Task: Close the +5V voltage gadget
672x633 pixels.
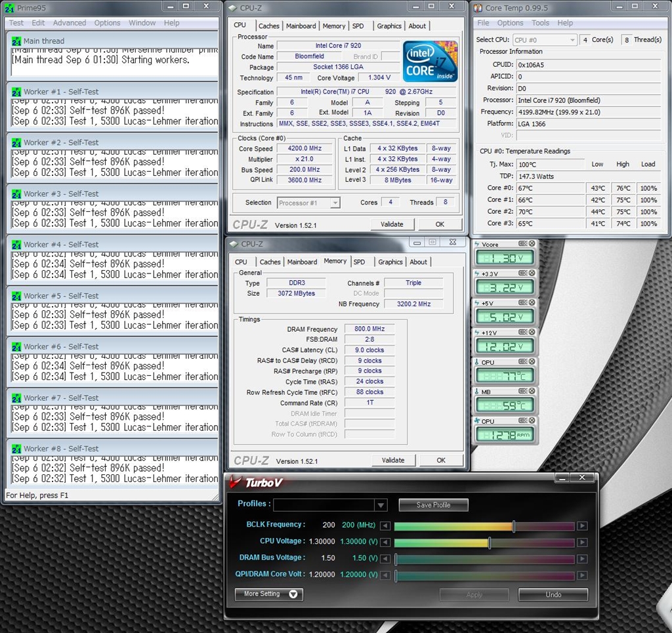Action: point(532,303)
